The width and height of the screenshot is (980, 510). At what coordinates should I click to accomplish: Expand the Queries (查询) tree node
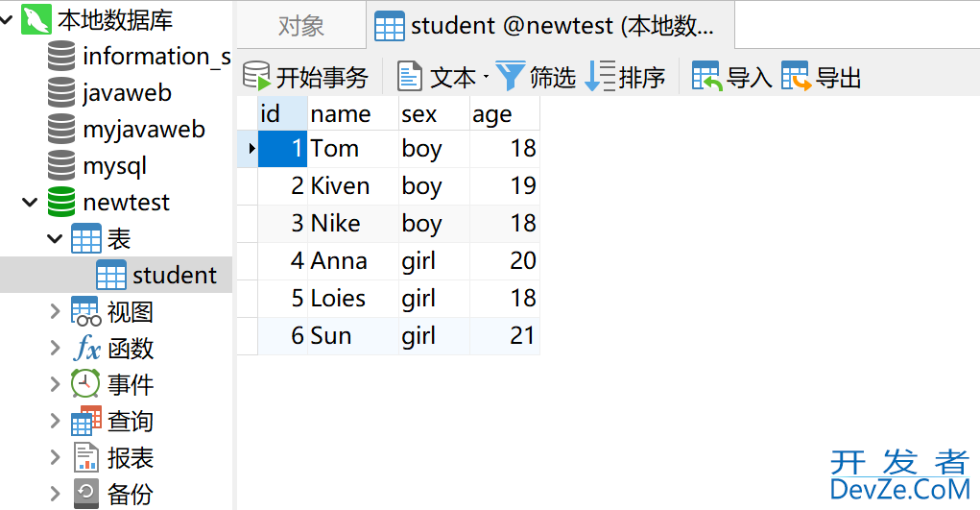pyautogui.click(x=55, y=421)
